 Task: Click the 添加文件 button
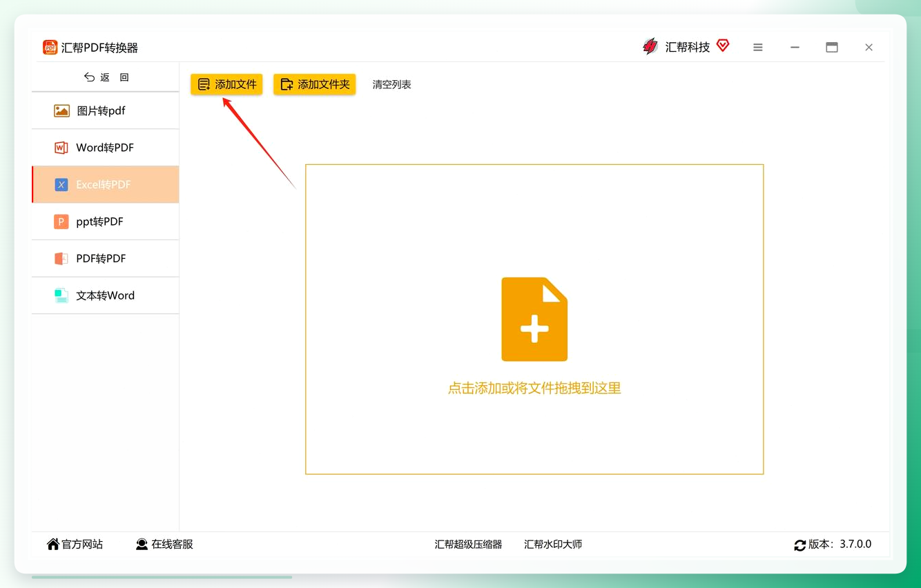pyautogui.click(x=226, y=84)
